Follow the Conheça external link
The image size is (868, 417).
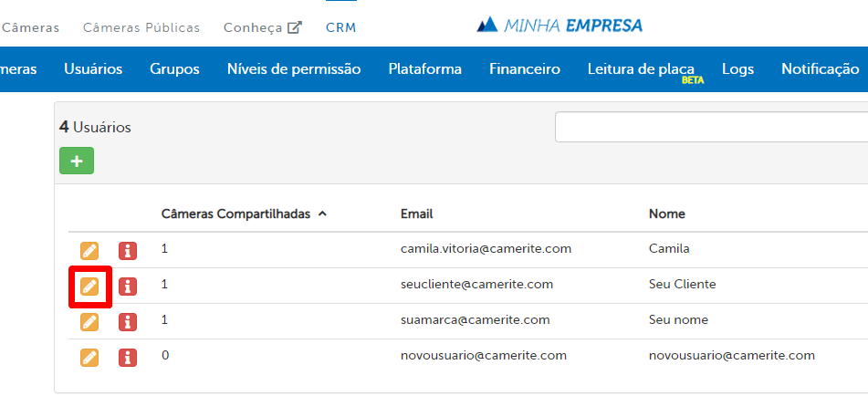pyautogui.click(x=262, y=27)
